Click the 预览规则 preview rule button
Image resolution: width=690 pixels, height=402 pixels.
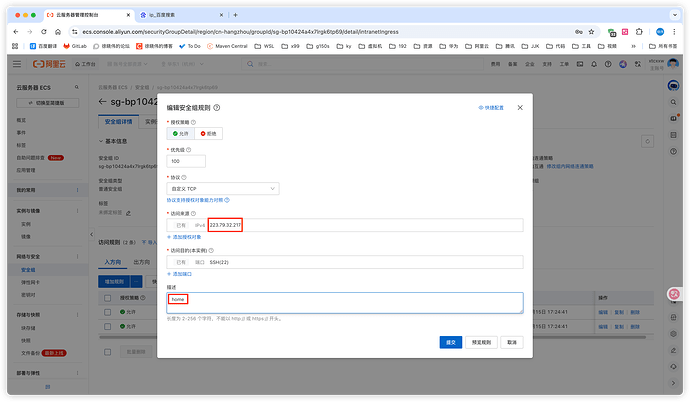pyautogui.click(x=478, y=341)
